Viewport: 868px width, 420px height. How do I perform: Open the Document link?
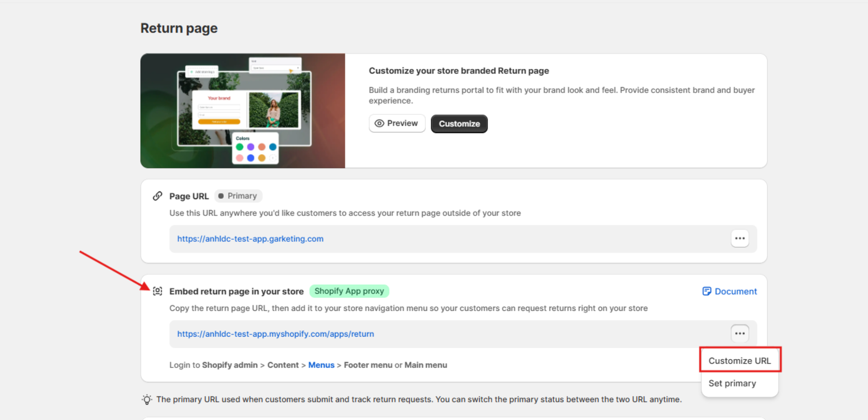[x=736, y=291]
